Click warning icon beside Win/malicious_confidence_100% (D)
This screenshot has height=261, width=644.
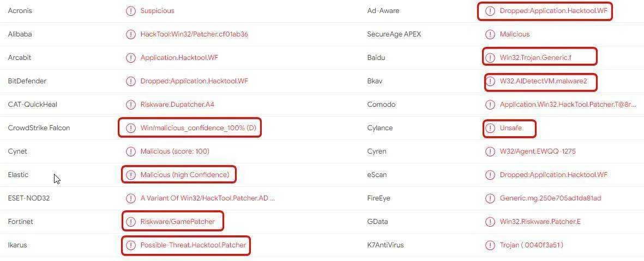131,128
